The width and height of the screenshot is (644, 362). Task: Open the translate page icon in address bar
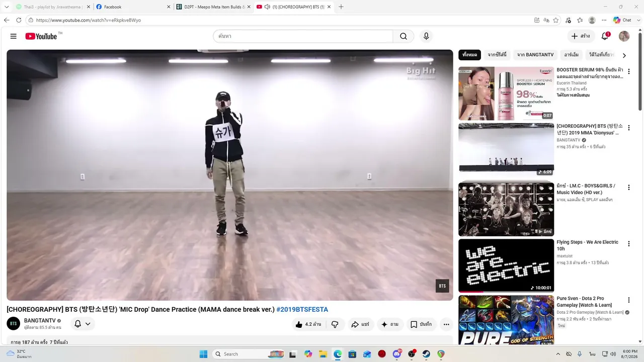pos(546,20)
